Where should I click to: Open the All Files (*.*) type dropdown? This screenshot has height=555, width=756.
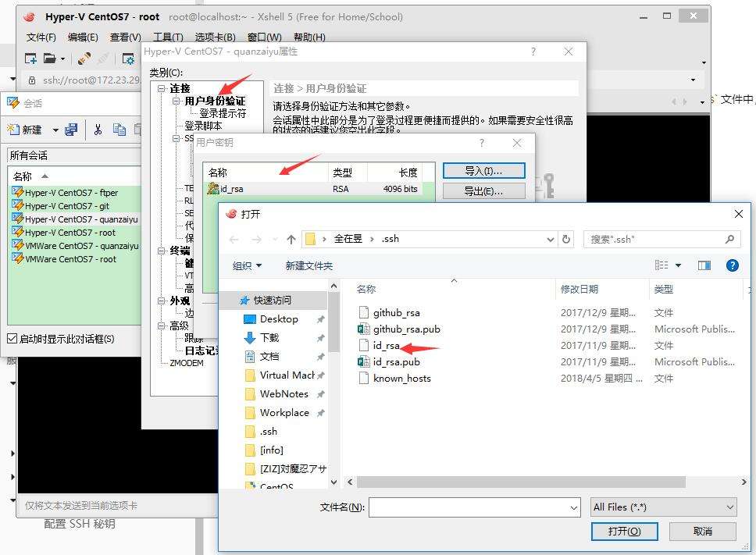coord(663,507)
